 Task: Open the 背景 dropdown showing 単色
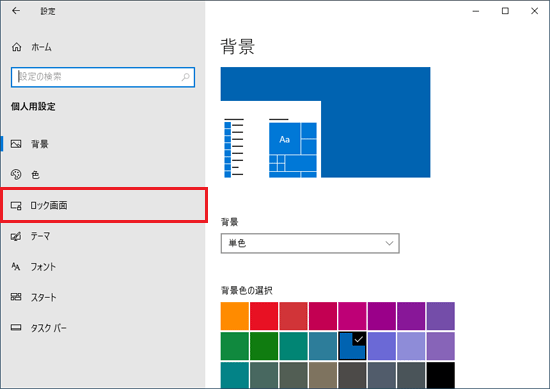pyautogui.click(x=310, y=243)
